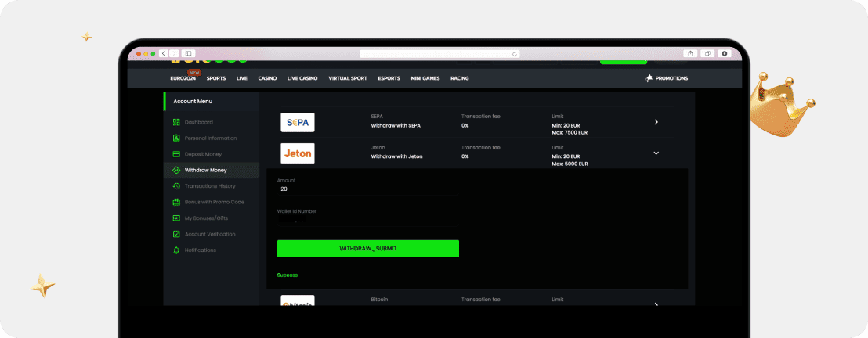
Task: Click the Transactions History clock icon
Action: pos(176,186)
